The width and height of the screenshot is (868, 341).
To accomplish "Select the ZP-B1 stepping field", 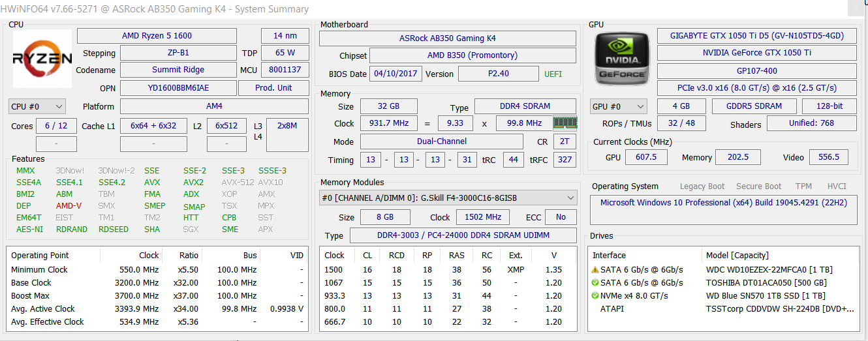I will (178, 53).
